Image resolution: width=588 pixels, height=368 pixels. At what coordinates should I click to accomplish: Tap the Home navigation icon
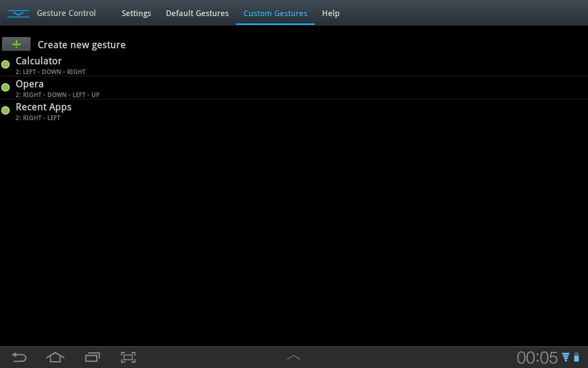(x=55, y=357)
